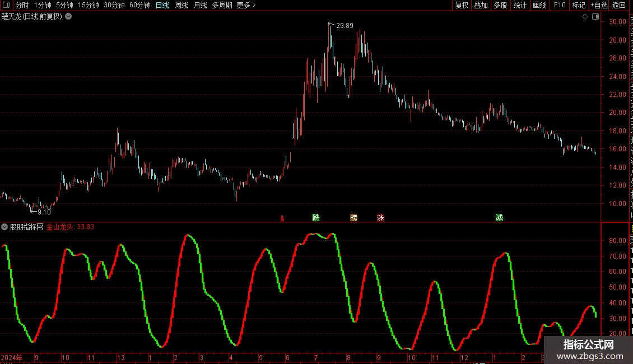Toggle the side panel icon beside the diamond
The image size is (633, 364).
595,16
